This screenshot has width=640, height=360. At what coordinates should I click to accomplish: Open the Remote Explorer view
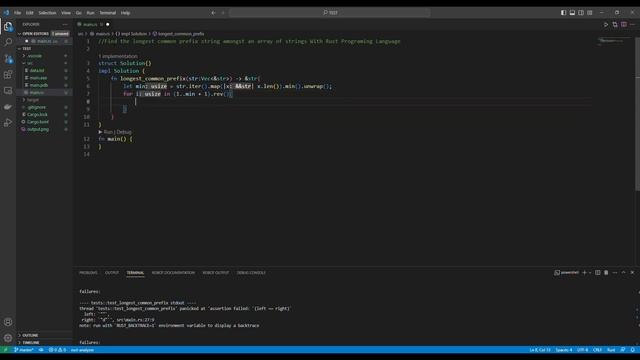[8, 91]
